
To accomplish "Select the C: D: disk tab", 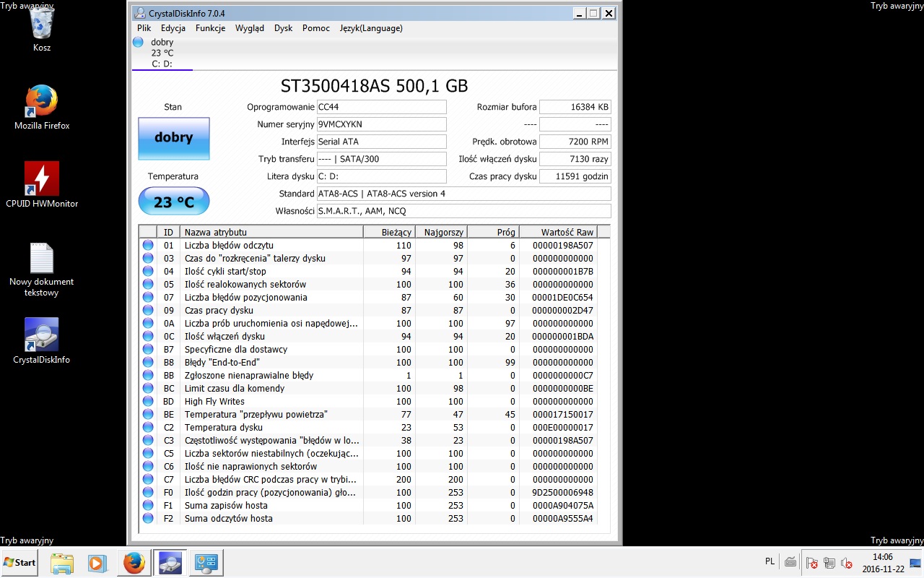I will pyautogui.click(x=162, y=53).
